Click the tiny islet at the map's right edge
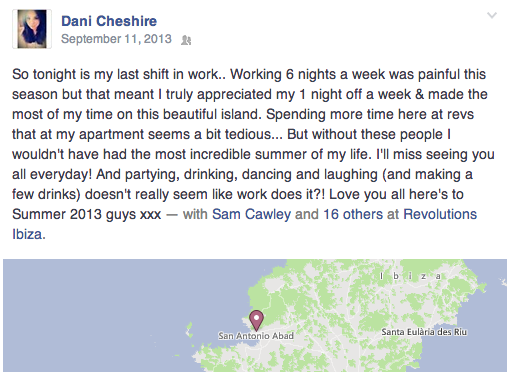510x373 pixels. point(504,283)
